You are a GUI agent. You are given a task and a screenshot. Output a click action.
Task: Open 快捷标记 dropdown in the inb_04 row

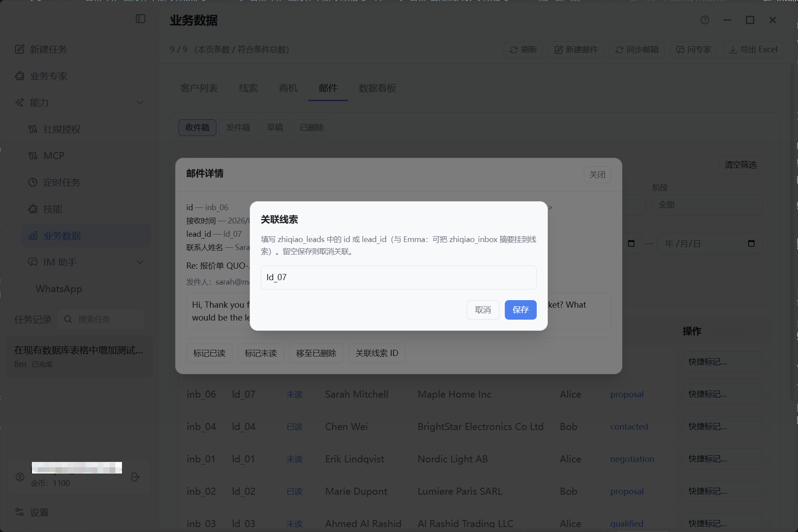tap(723, 426)
